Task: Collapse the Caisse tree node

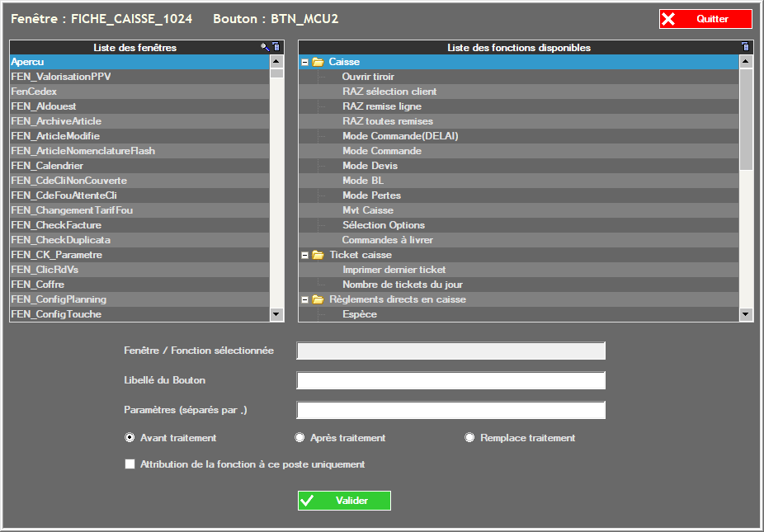Action: 305,62
